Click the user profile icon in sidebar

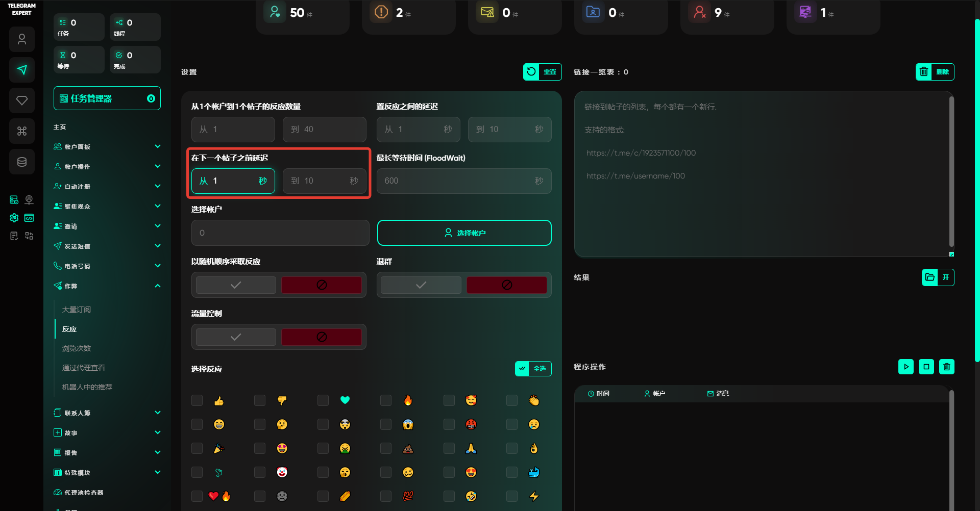pos(22,39)
